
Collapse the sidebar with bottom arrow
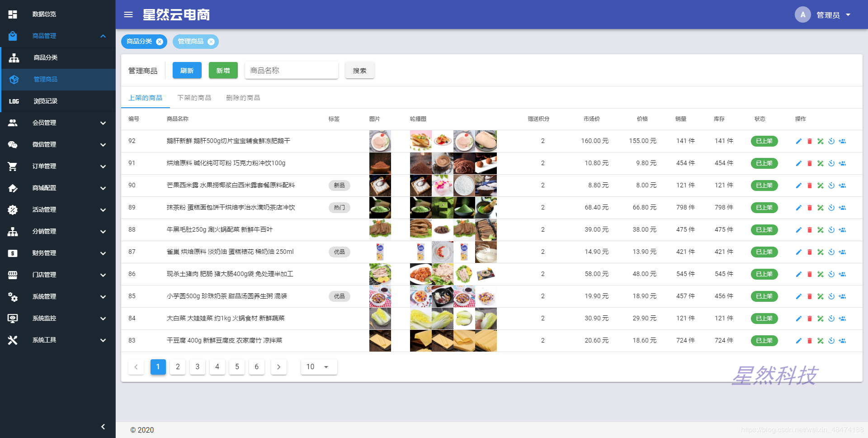[x=103, y=426]
